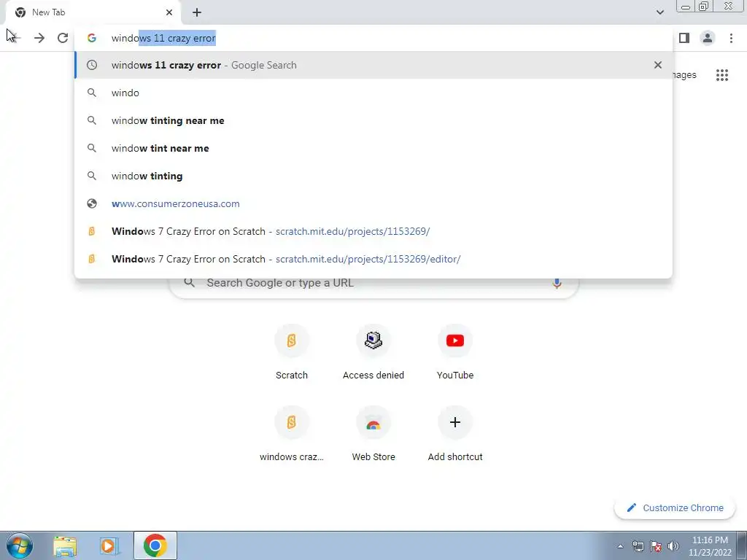Screen dimensions: 747x560
Task: Select the New Tab tab
Action: pyautogui.click(x=93, y=12)
